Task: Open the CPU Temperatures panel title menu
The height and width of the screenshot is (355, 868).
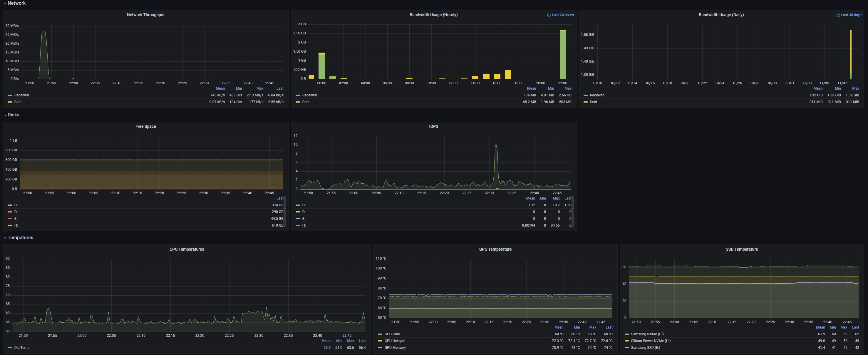Action: pos(187,249)
